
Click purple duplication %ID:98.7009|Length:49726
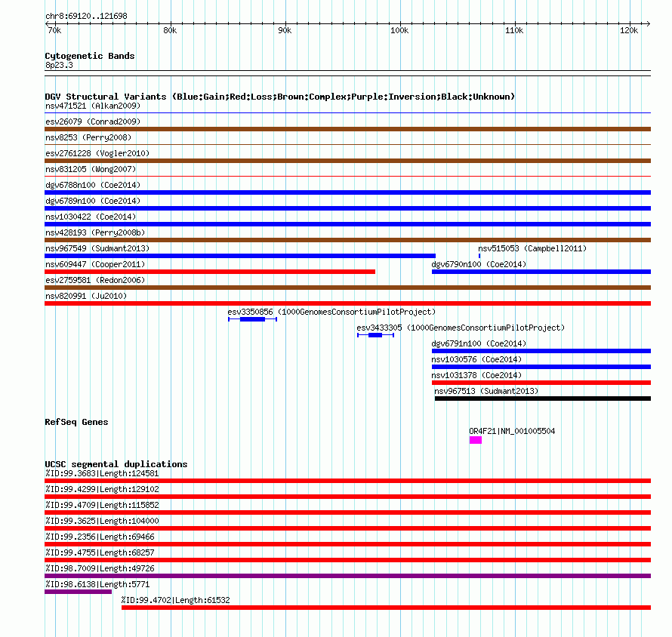(x=347, y=576)
